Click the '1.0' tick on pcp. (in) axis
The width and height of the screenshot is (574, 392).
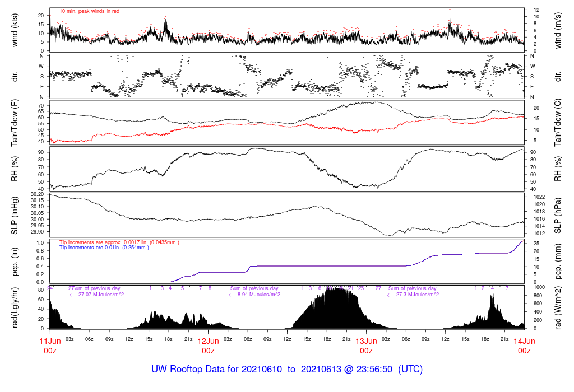[x=40, y=243]
